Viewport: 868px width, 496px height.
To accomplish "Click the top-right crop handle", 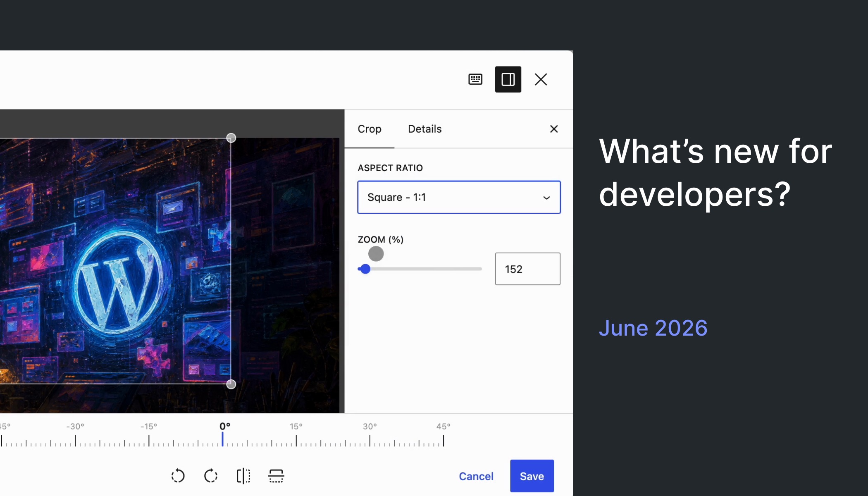I will click(x=231, y=138).
